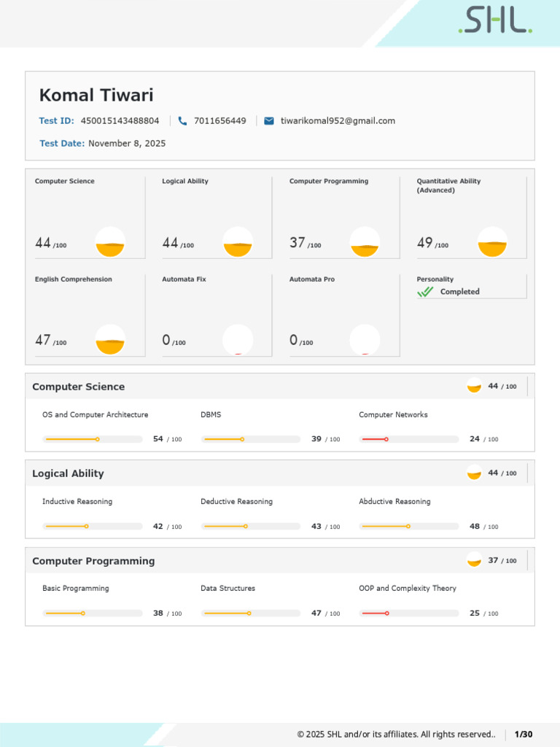Click the phone number 7011656449
Screen dimensions: 560x747
click(220, 121)
